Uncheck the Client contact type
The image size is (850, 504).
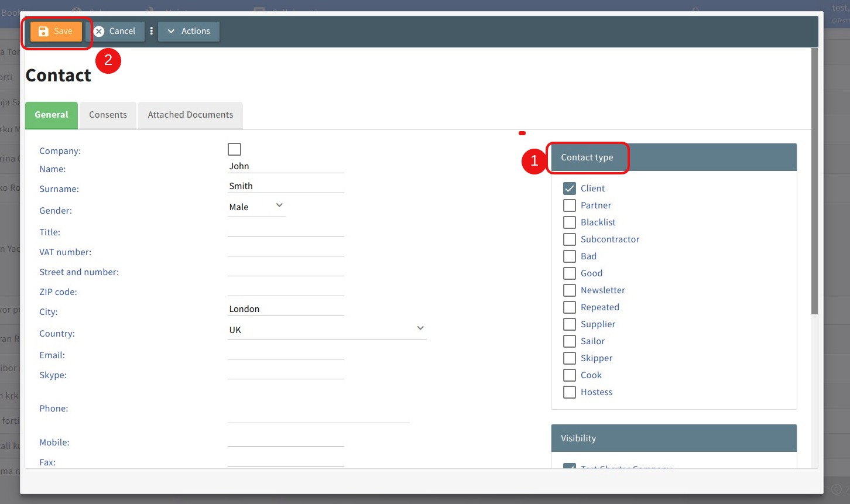pyautogui.click(x=570, y=188)
